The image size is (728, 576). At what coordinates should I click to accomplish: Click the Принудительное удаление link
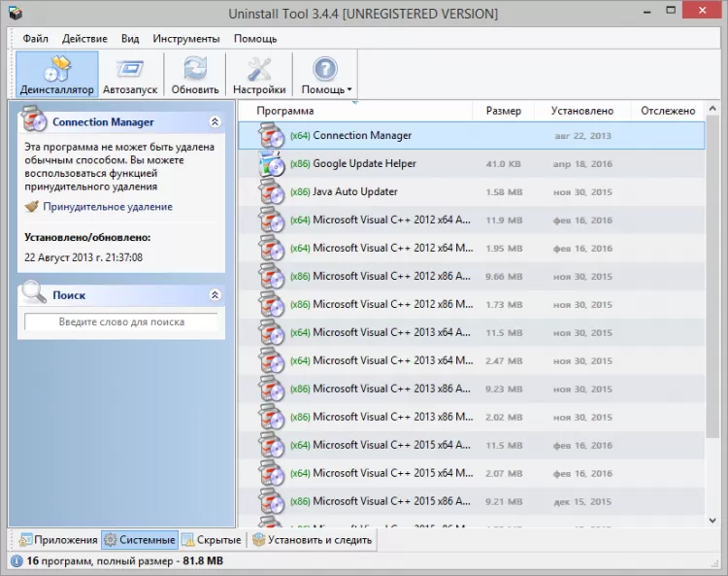107,207
